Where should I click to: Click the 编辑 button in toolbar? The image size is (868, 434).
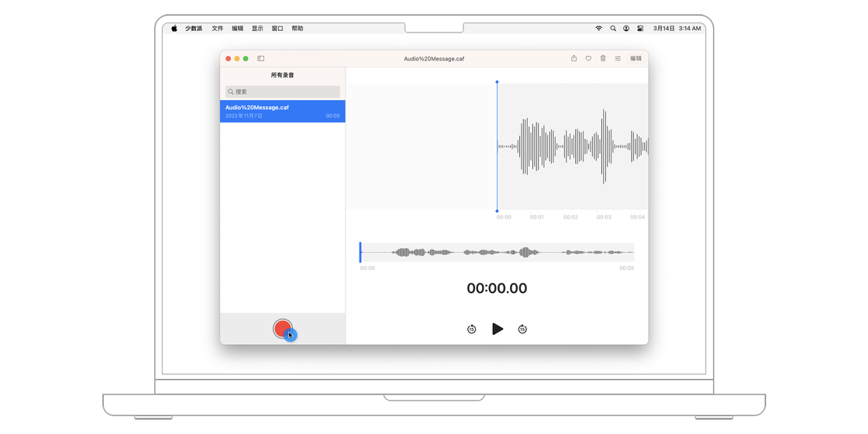635,59
